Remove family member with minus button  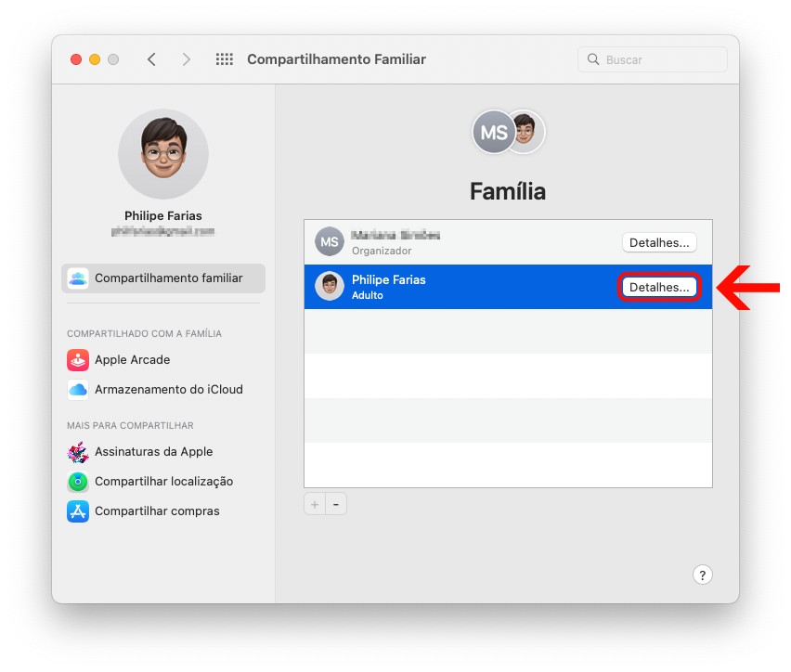tap(336, 505)
